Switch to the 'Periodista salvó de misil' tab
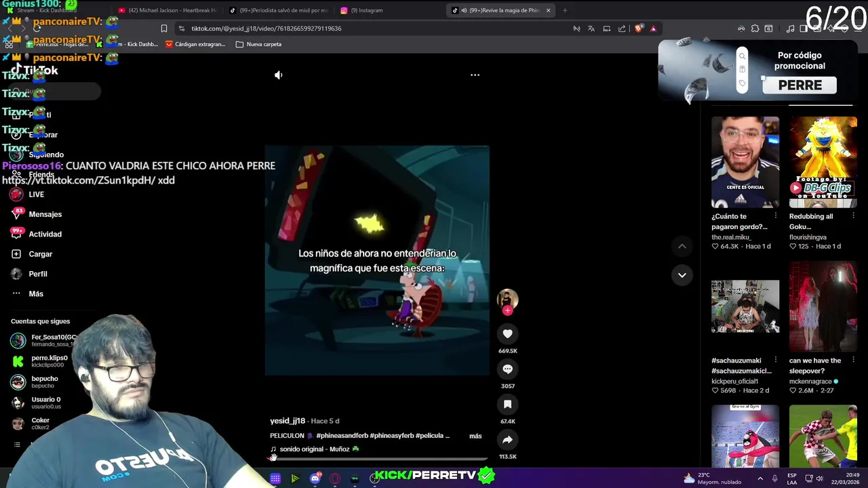The height and width of the screenshot is (488, 868). 279,10
